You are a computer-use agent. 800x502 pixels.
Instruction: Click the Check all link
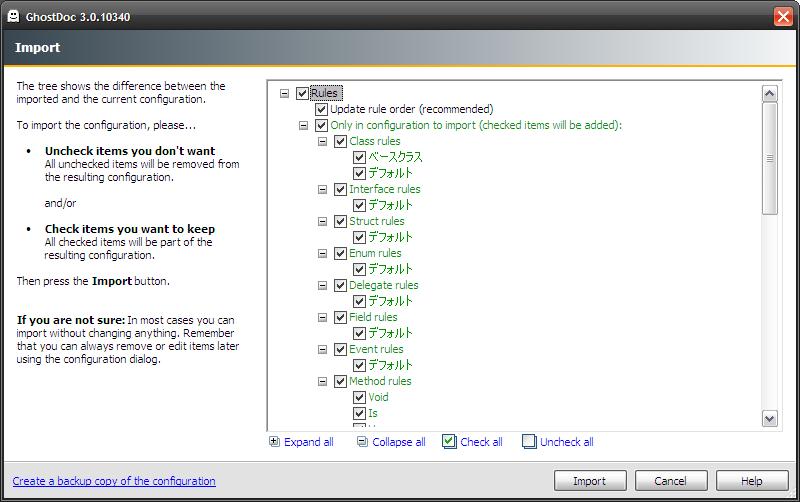(x=481, y=442)
